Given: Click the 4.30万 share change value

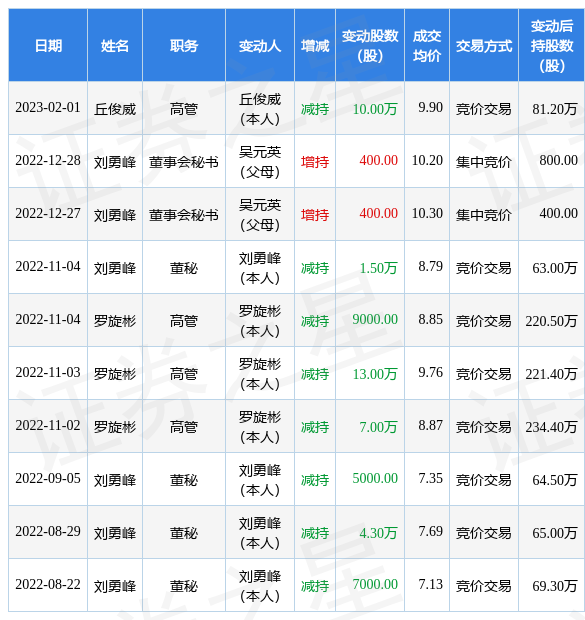Looking at the screenshot, I should [378, 533].
